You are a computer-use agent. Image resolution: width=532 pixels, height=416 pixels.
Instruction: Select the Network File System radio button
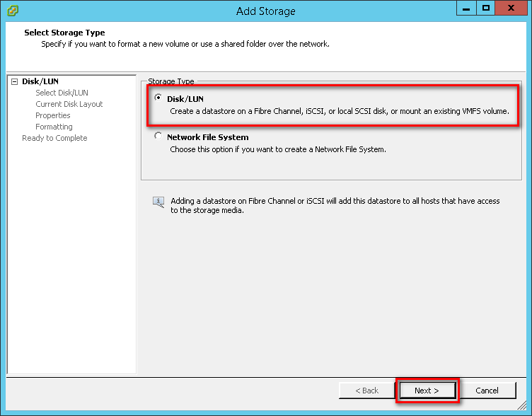pos(158,136)
